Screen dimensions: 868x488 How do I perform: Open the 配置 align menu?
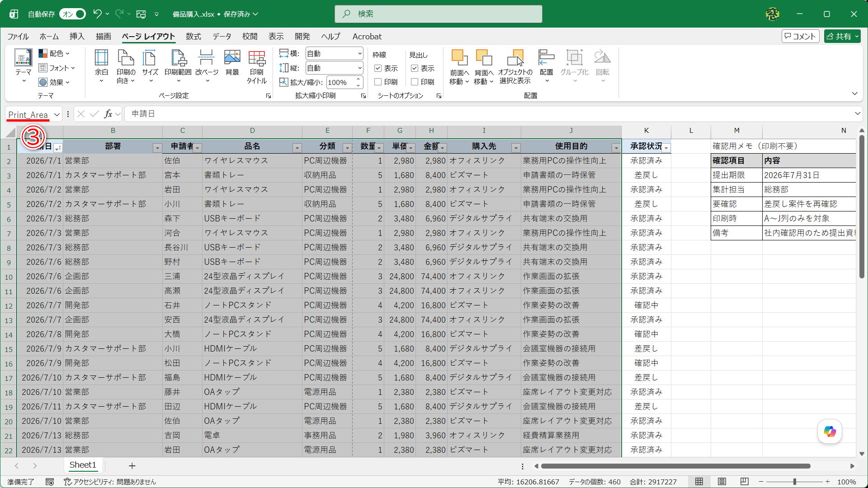546,66
